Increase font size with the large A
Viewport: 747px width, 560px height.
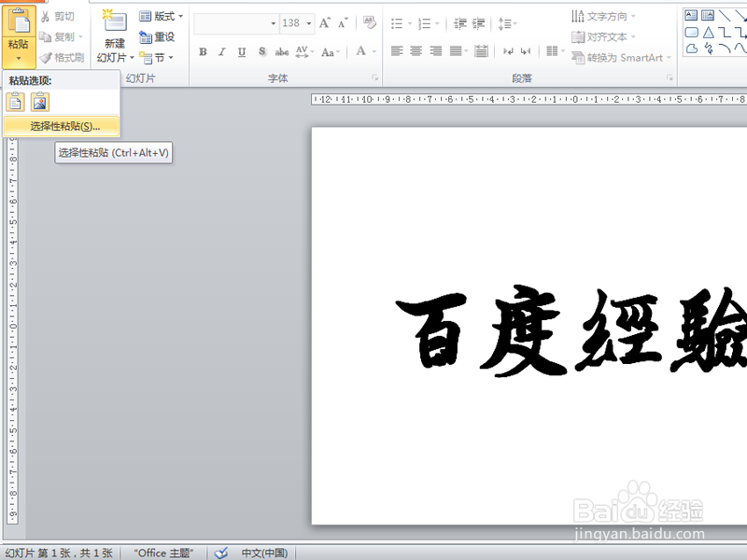click(325, 22)
